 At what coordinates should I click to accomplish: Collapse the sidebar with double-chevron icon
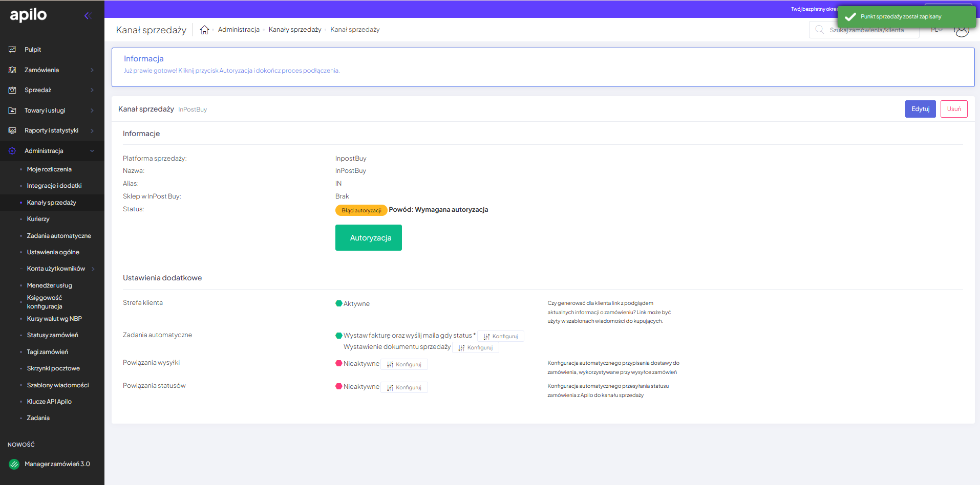pyautogui.click(x=88, y=16)
